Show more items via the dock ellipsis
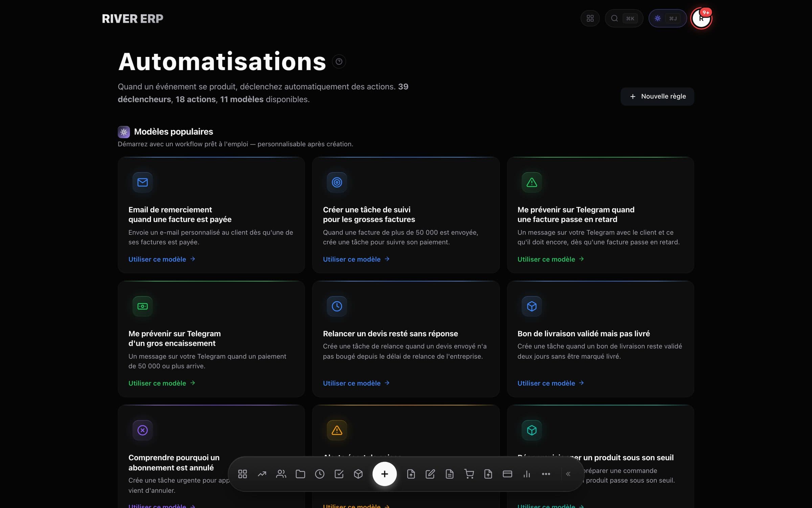 (x=546, y=474)
